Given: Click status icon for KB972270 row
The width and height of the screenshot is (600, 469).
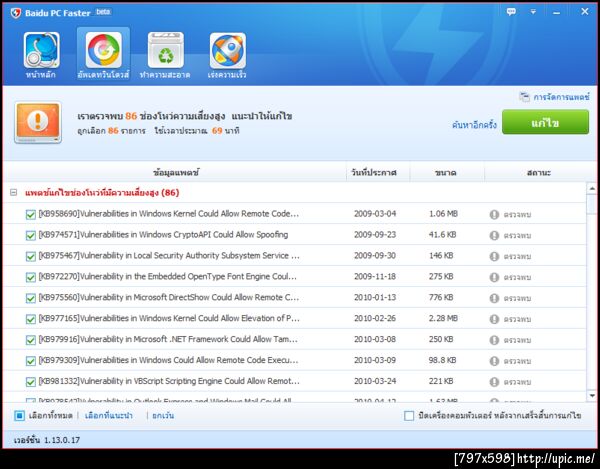Looking at the screenshot, I should [x=494, y=277].
